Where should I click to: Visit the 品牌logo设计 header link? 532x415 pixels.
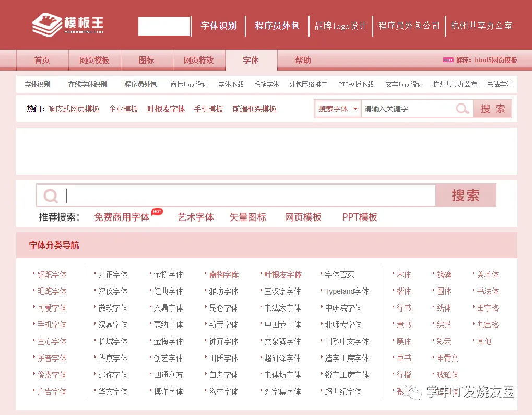340,26
